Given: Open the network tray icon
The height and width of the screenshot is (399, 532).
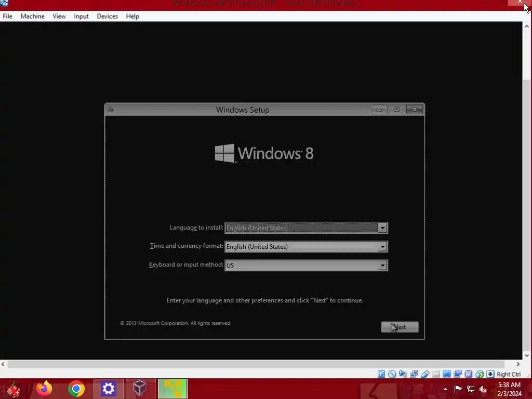Looking at the screenshot, I should pyautogui.click(x=471, y=389).
